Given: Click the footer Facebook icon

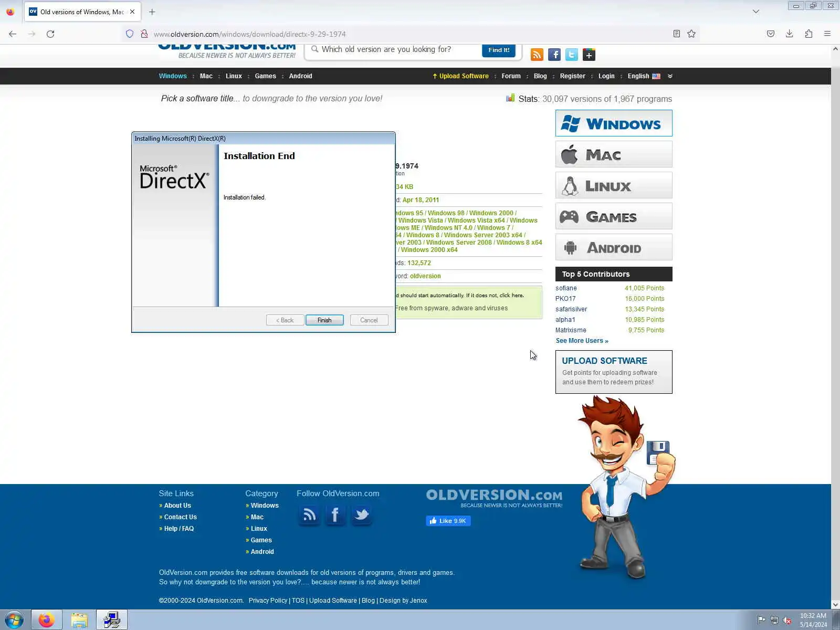Looking at the screenshot, I should tap(335, 514).
